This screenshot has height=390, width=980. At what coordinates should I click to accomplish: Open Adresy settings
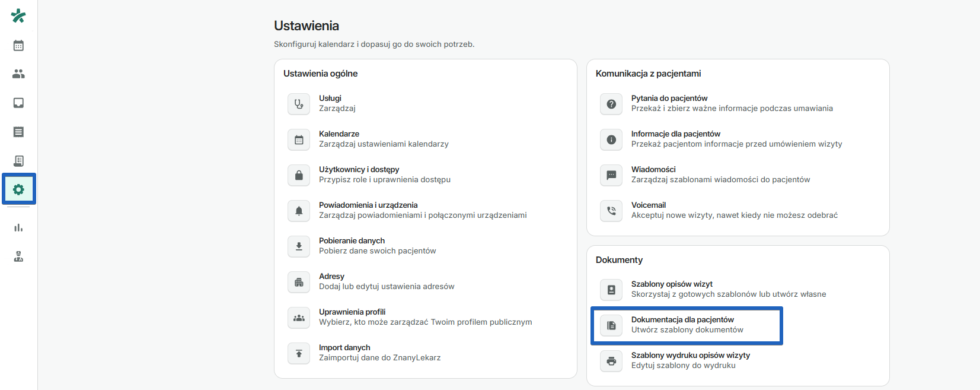pos(331,277)
